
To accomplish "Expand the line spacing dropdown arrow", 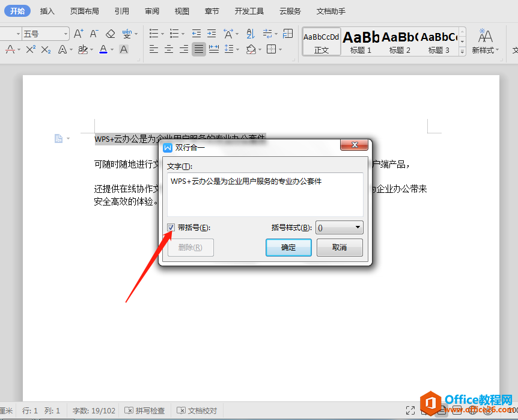I will tap(237, 50).
